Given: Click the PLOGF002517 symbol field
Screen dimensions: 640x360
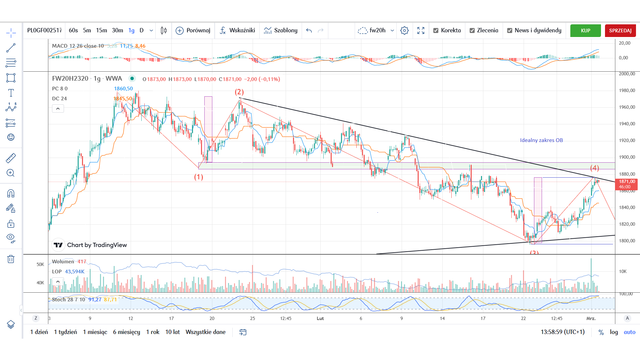Looking at the screenshot, I should click(44, 31).
